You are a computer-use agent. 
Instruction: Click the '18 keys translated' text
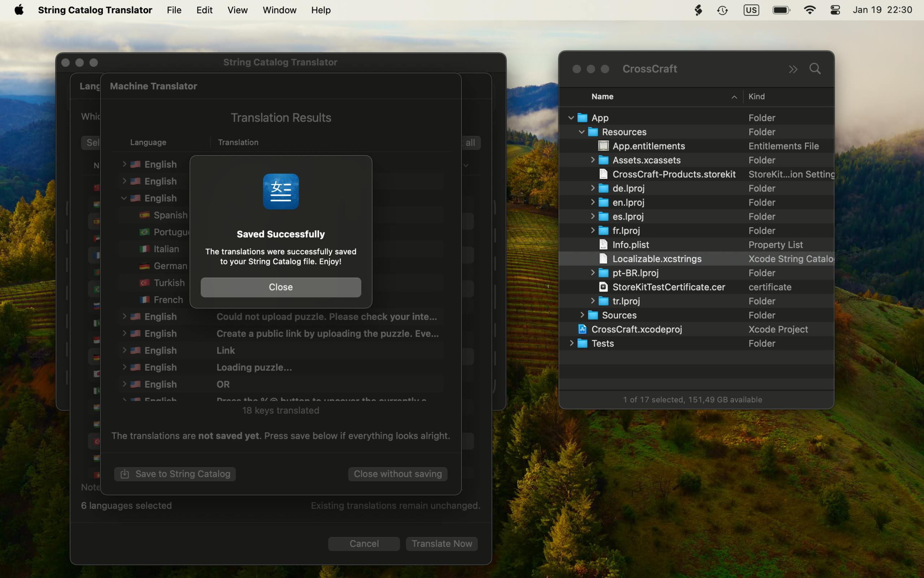tap(281, 410)
